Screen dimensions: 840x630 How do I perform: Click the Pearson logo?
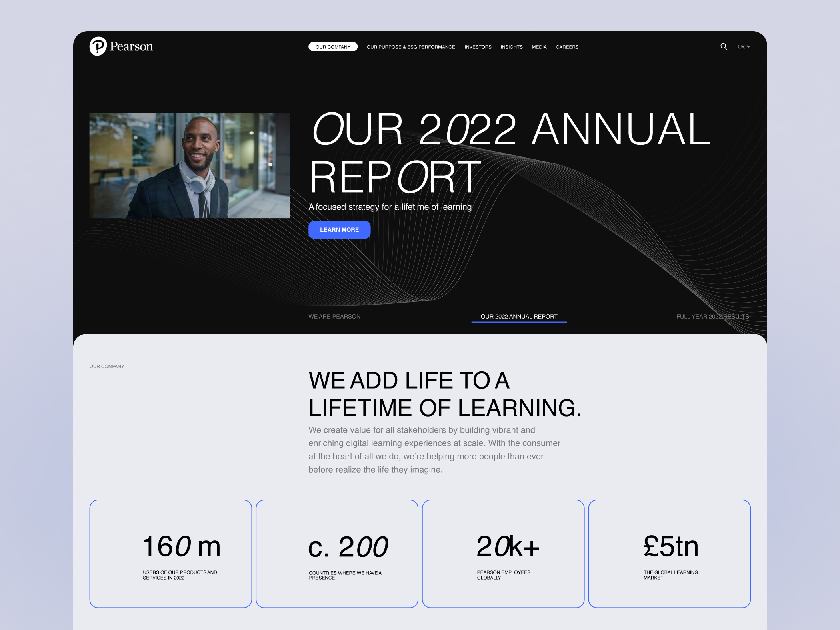[x=121, y=46]
